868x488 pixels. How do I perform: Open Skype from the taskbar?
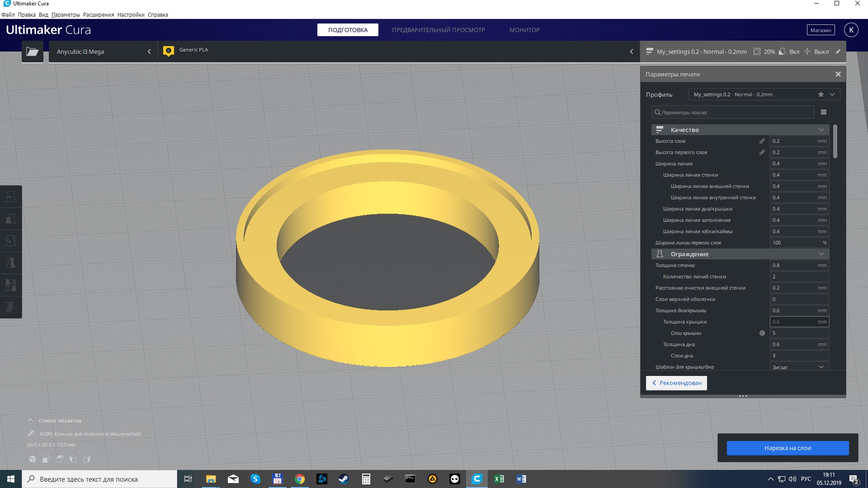coord(255,479)
